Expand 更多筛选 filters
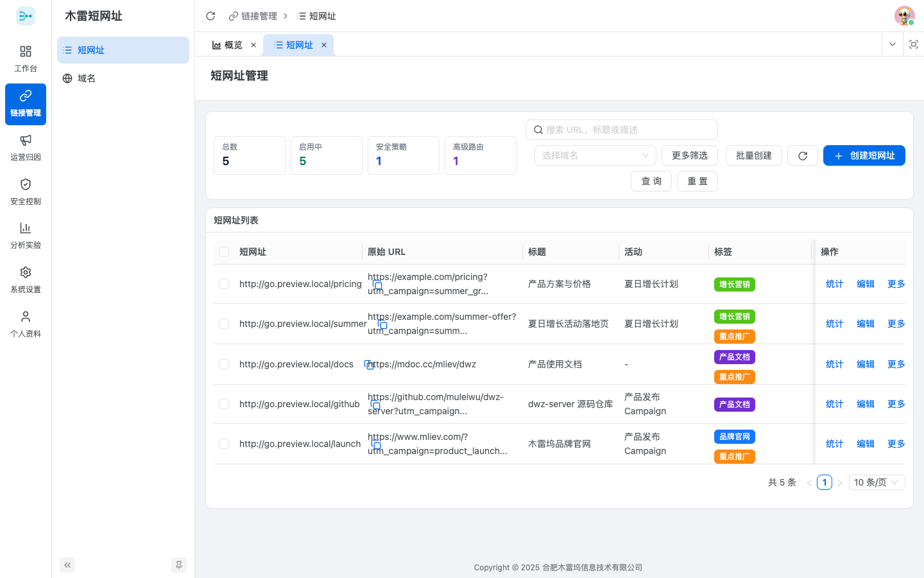 coord(690,155)
